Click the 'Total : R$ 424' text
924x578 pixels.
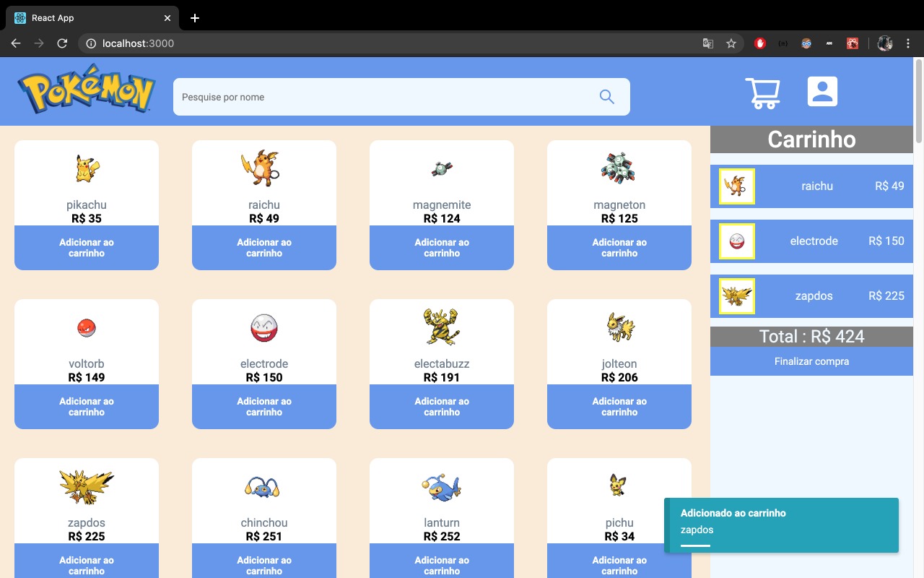tap(811, 337)
